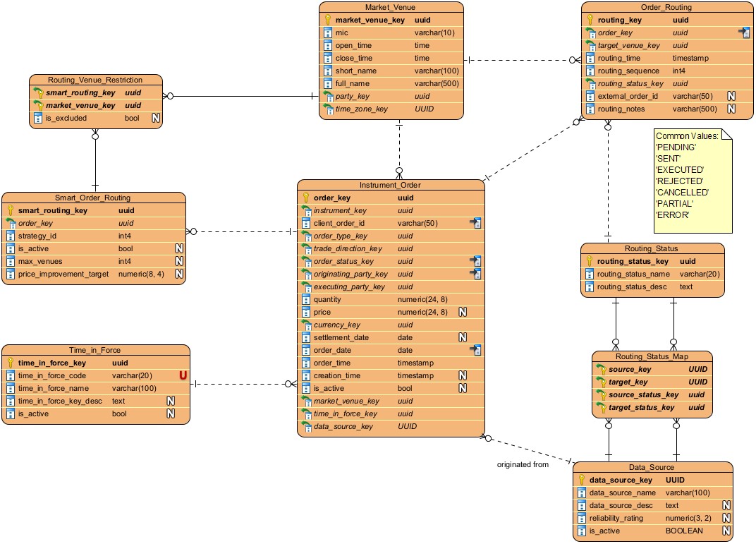Click the foreign key icon beside party_key
This screenshot has width=756, height=544.
327,96
